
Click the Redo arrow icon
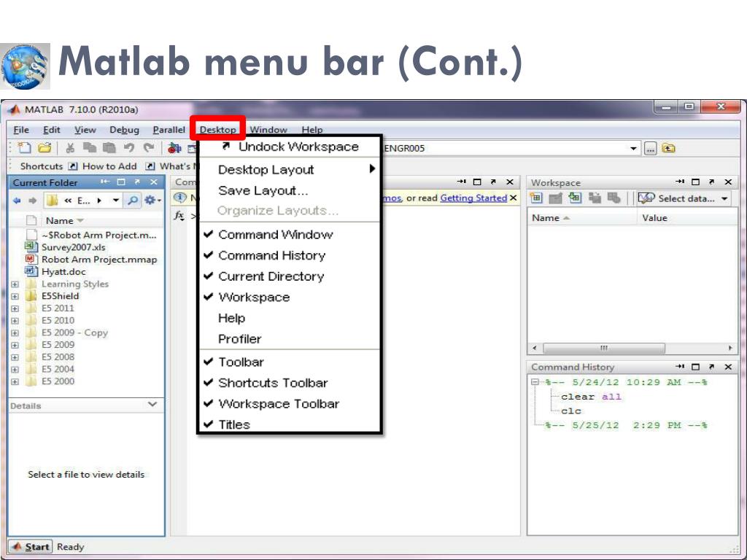click(149, 148)
